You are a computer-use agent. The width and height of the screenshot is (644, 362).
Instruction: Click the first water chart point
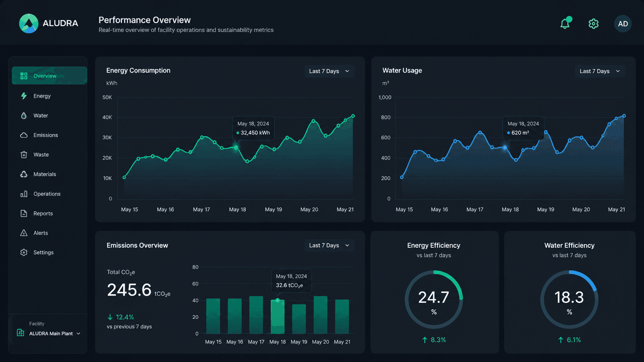pos(402,177)
